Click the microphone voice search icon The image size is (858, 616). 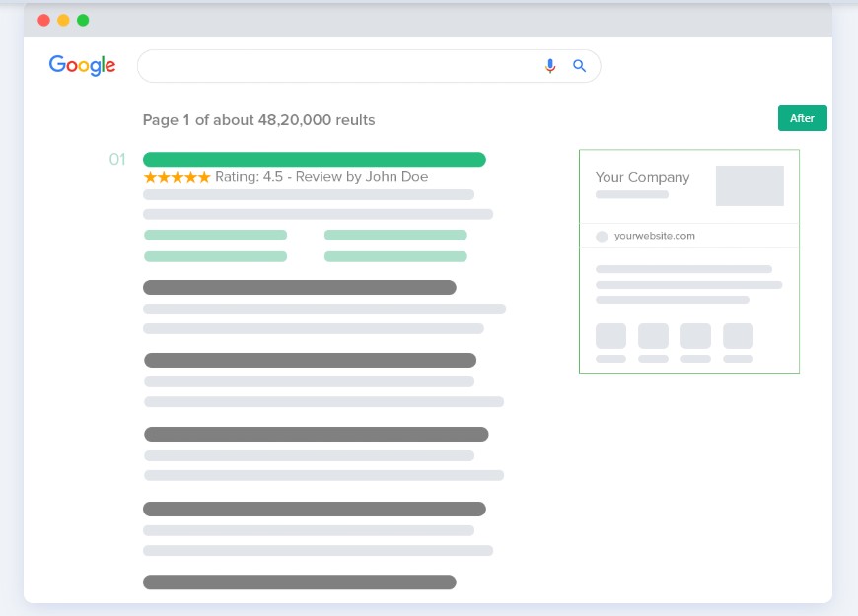[550, 66]
